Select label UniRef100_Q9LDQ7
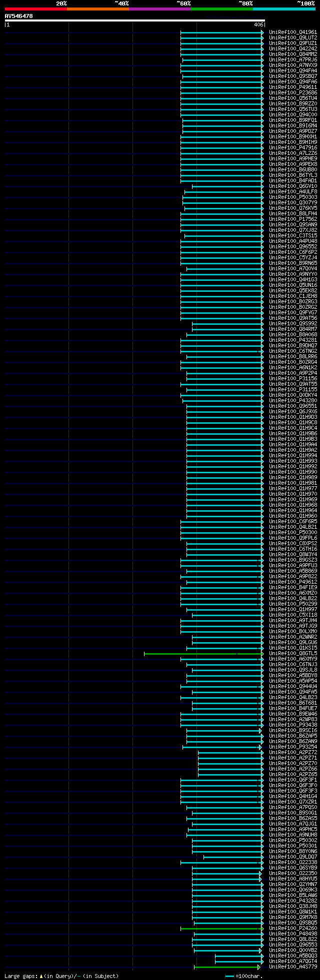The height and width of the screenshot is (980, 320). coord(293,857)
